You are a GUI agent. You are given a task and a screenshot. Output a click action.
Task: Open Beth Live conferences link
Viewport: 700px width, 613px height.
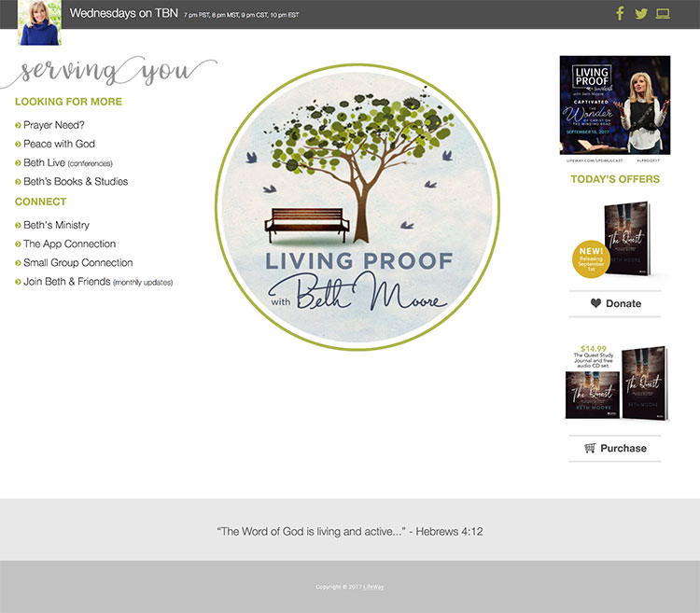click(x=68, y=163)
